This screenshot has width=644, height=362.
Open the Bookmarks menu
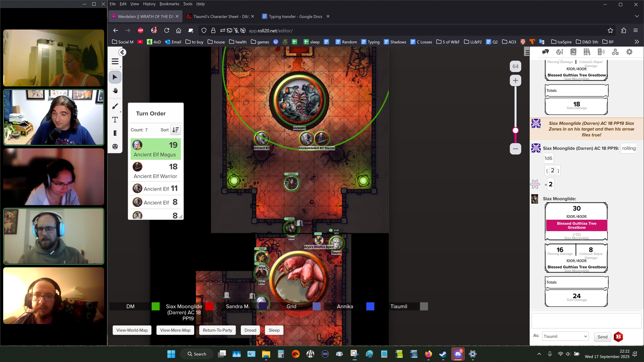(169, 4)
